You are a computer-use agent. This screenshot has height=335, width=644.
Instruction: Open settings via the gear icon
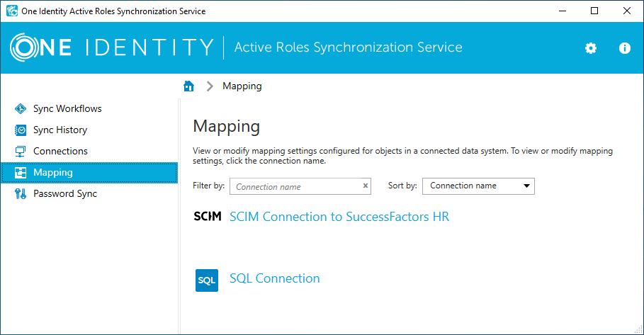(591, 48)
